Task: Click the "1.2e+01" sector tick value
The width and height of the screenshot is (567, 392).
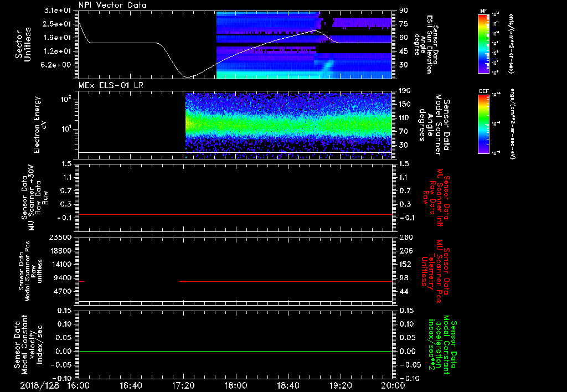Action: click(x=58, y=51)
